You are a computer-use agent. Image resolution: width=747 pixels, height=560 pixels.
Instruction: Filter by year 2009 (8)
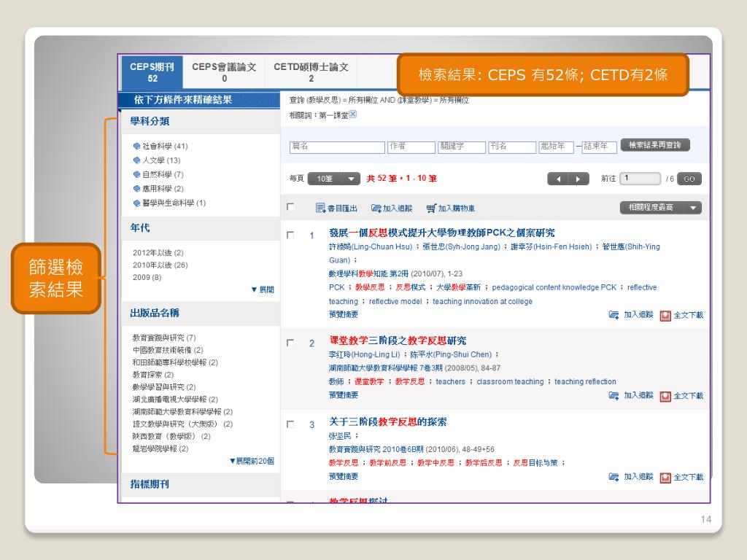click(x=147, y=278)
